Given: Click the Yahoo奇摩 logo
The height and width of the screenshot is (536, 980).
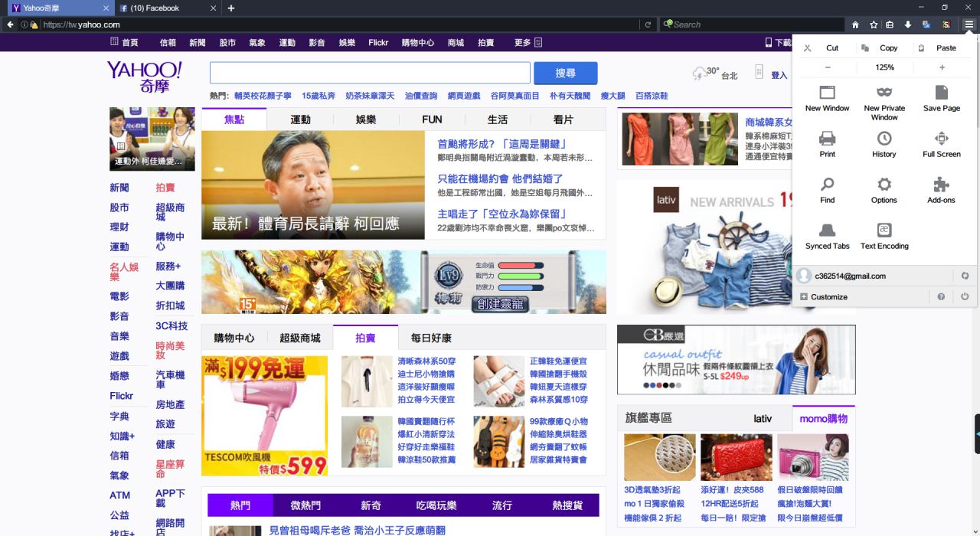Looking at the screenshot, I should 145,77.
